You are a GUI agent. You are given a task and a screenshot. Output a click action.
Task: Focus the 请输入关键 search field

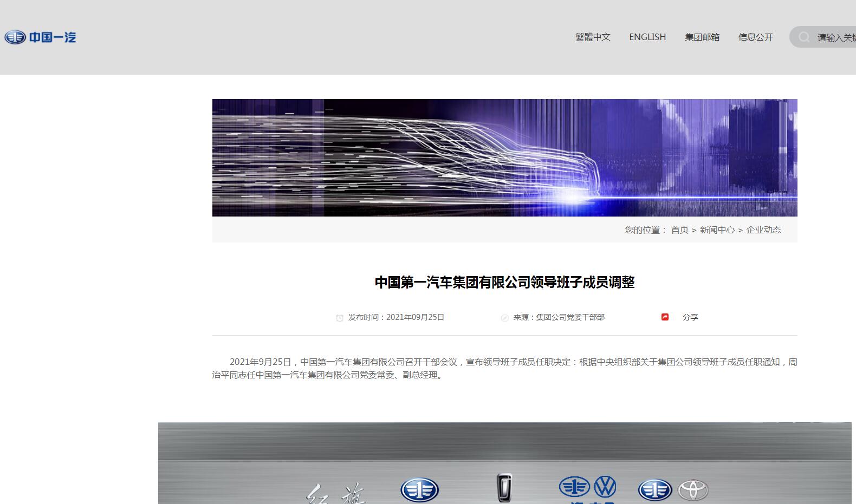[823, 37]
